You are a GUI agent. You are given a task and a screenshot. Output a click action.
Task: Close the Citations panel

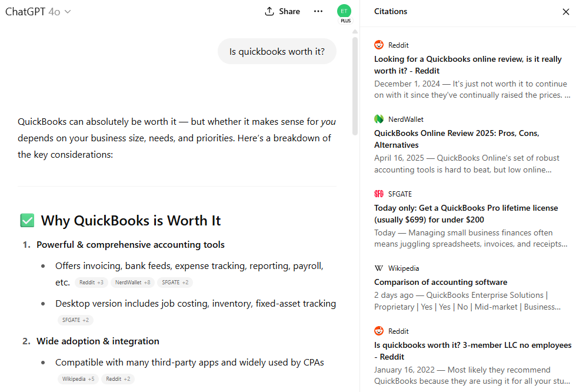(x=566, y=11)
